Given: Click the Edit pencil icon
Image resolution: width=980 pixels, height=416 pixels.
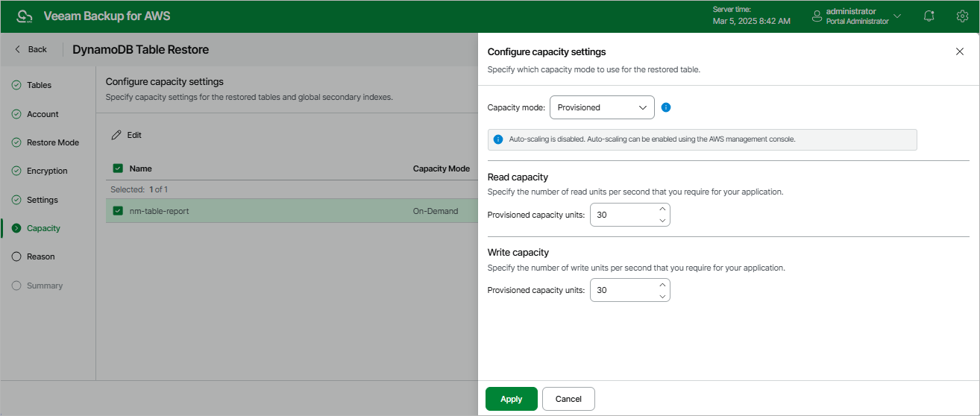Looking at the screenshot, I should (x=116, y=135).
